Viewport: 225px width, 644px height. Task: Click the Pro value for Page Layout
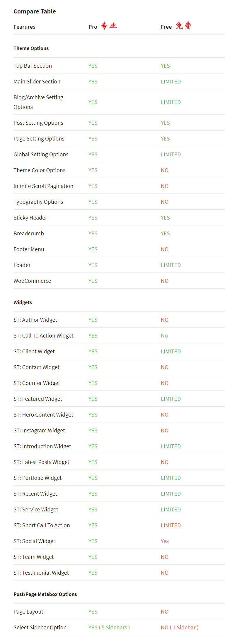93,612
